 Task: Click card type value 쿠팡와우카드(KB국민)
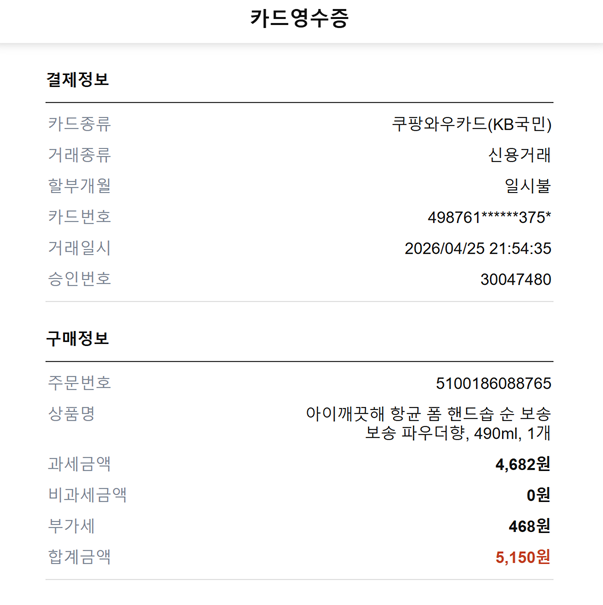click(472, 124)
